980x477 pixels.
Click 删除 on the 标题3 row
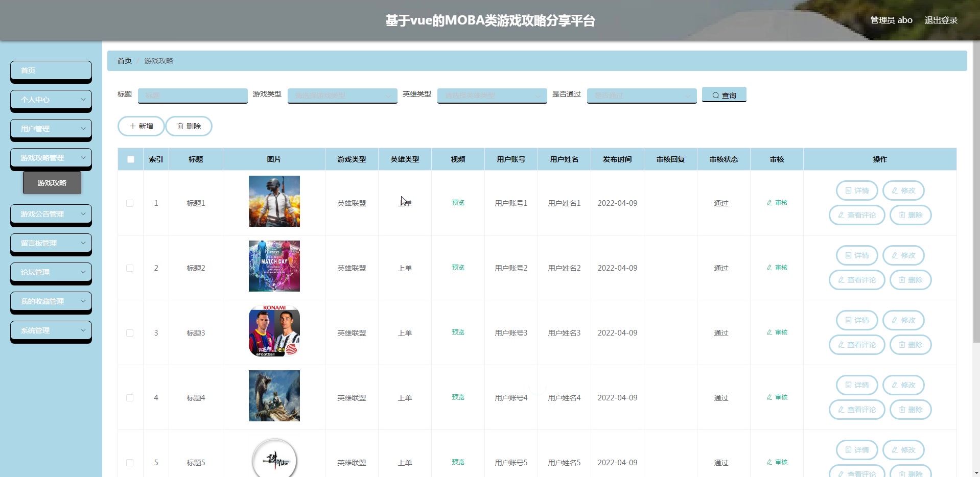tap(910, 345)
